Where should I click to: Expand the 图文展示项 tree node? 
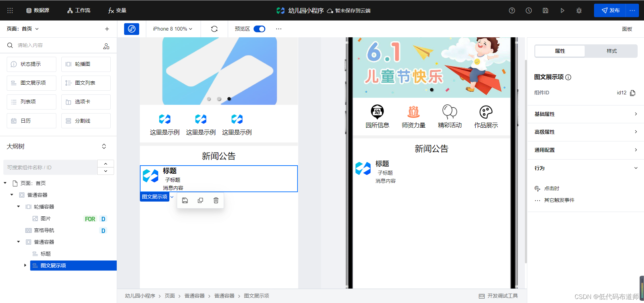[25, 265]
